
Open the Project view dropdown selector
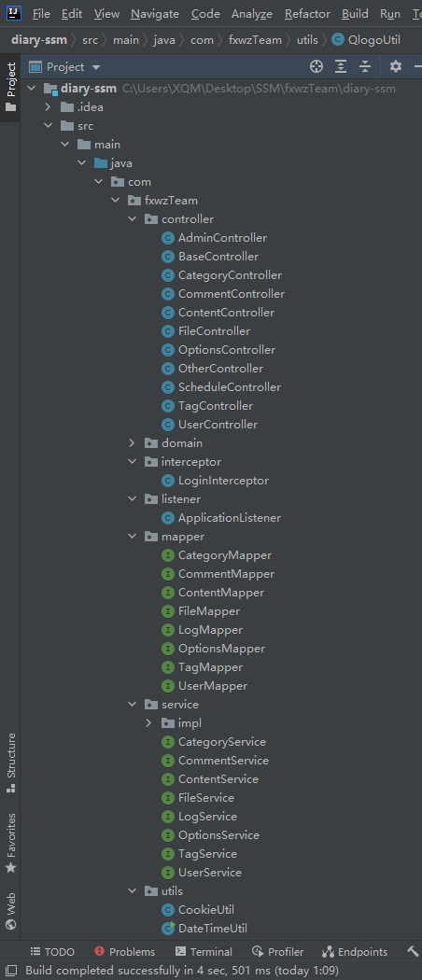(65, 66)
